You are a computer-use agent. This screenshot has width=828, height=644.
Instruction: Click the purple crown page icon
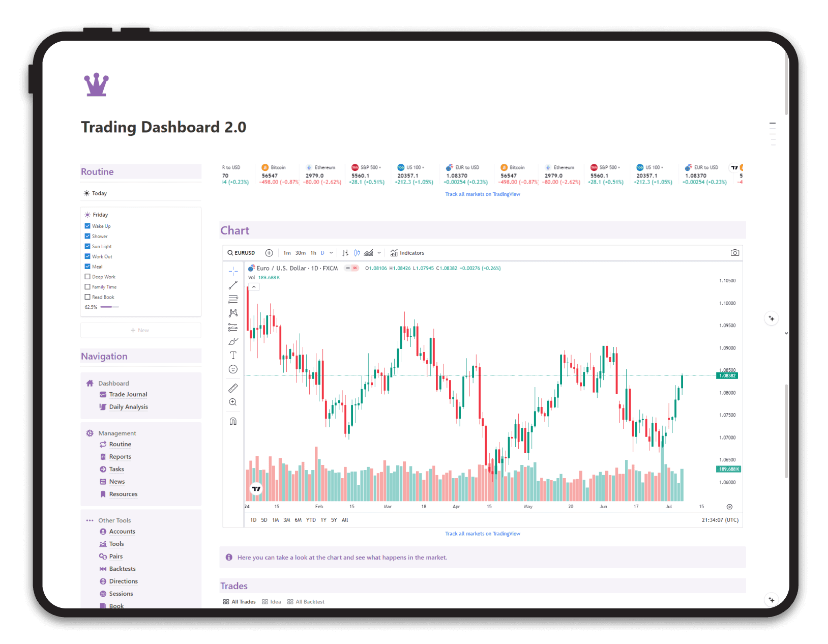[96, 84]
